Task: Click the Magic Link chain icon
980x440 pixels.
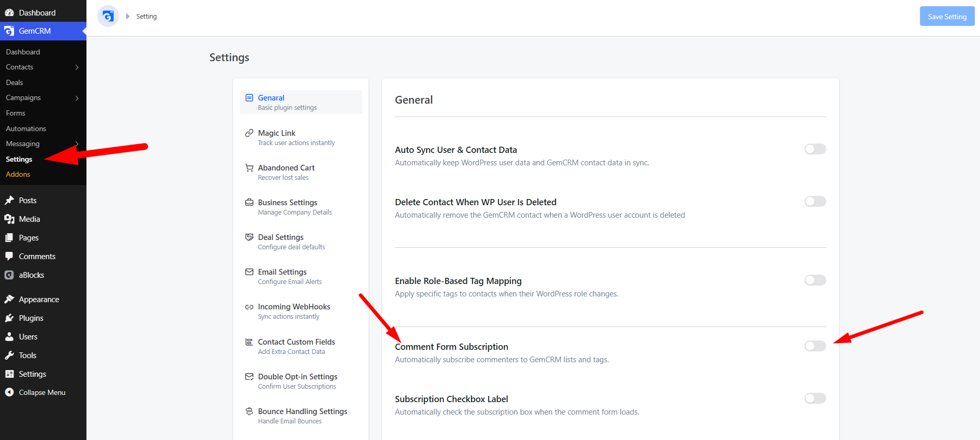Action: [249, 133]
